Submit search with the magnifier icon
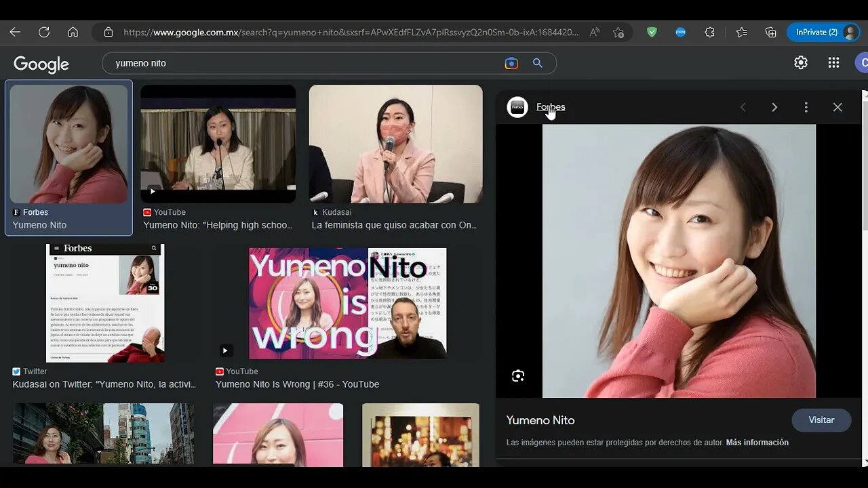This screenshot has width=868, height=488. point(538,63)
